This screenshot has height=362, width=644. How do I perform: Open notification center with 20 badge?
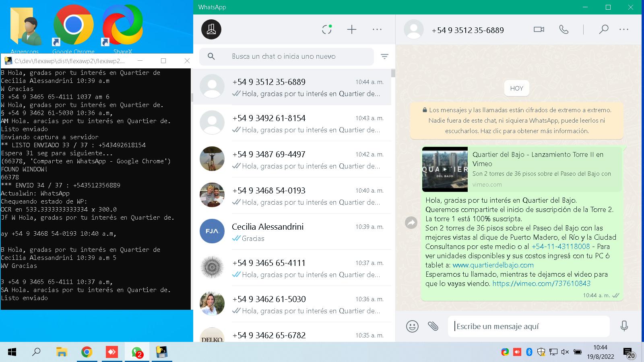(629, 353)
